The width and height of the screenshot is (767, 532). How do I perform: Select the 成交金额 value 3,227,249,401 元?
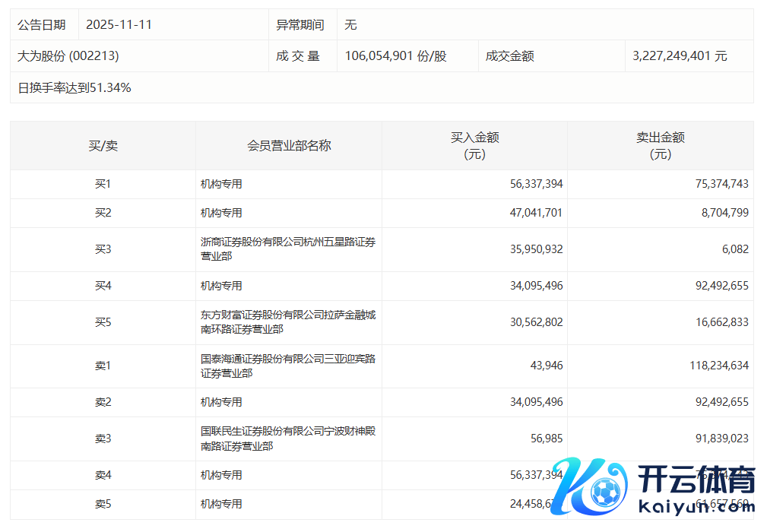click(x=680, y=56)
